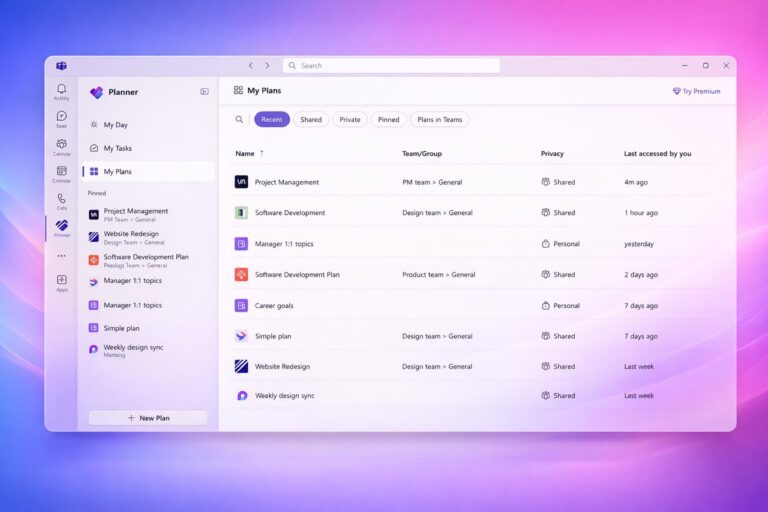Open the more apps ellipsis in rail
This screenshot has width=768, height=512.
[61, 256]
